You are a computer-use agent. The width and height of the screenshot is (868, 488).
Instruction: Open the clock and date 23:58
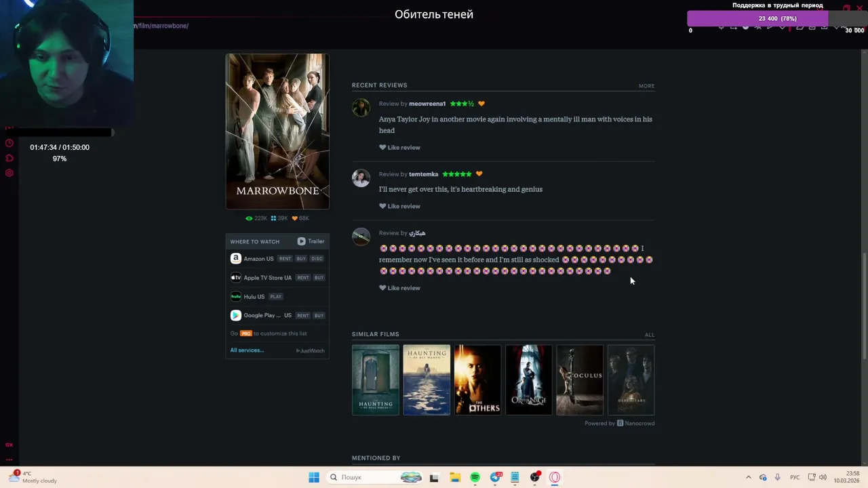coord(847,477)
